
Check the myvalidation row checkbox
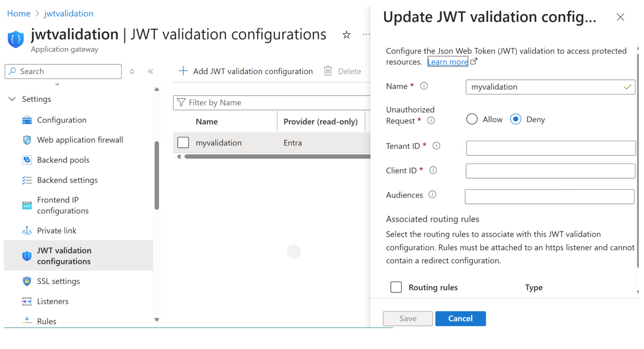click(183, 142)
